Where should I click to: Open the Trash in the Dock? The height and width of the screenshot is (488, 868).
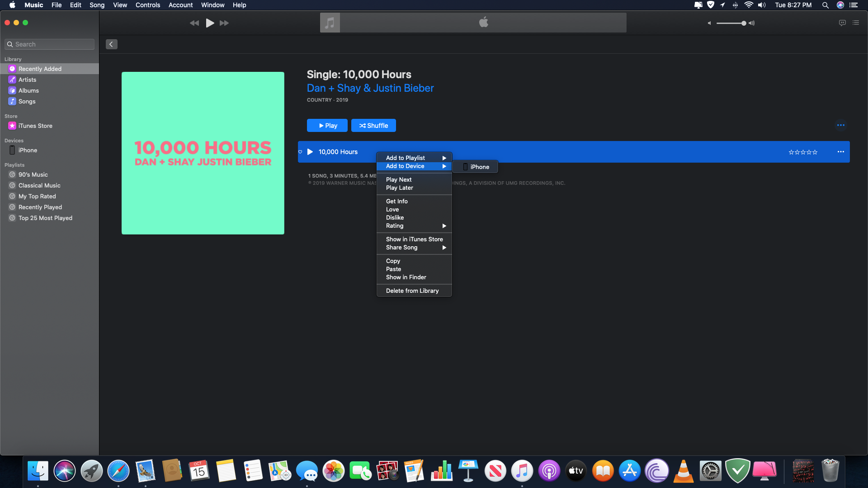click(x=830, y=471)
